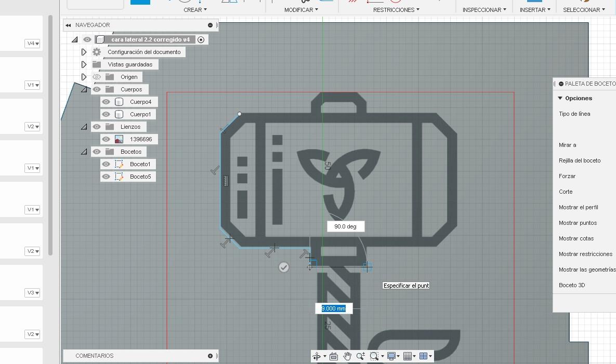Hide canvas 1396696
616x364 pixels.
coord(106,139)
